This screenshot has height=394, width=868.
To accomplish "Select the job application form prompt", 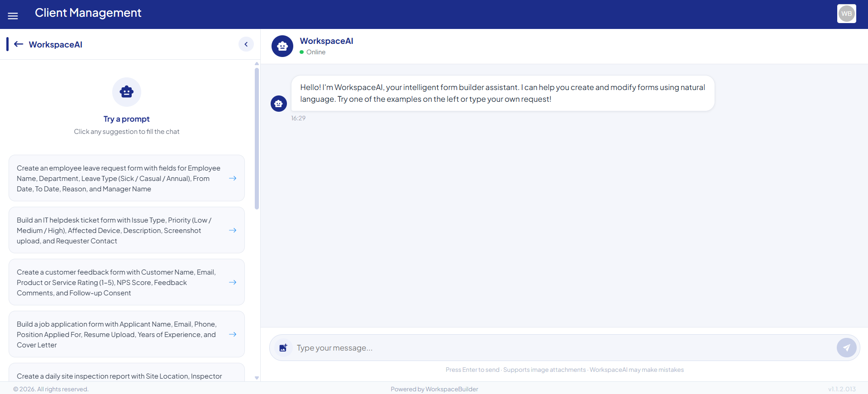I will (127, 334).
